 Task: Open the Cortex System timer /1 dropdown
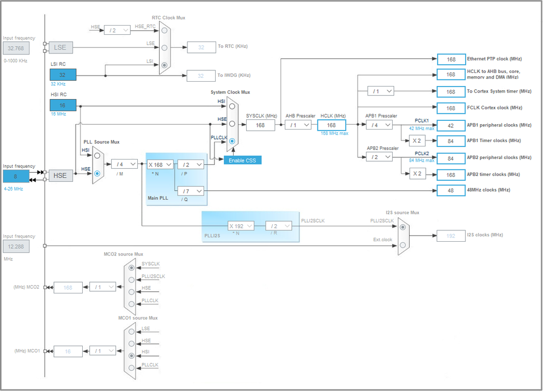pyautogui.click(x=381, y=91)
